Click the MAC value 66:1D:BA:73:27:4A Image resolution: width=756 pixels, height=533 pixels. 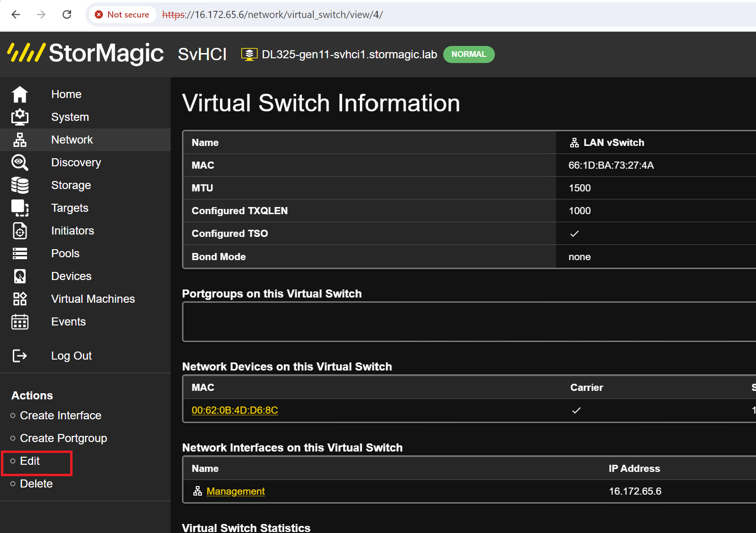pyautogui.click(x=611, y=165)
